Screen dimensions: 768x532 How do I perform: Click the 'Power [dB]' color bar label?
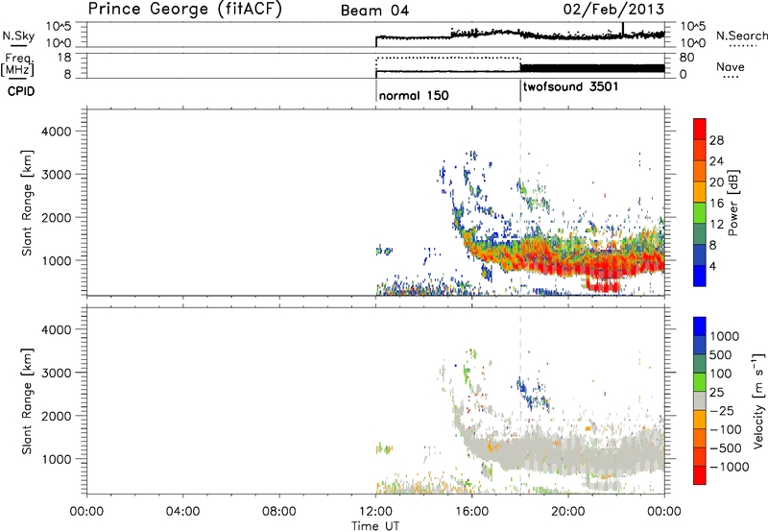732,203
